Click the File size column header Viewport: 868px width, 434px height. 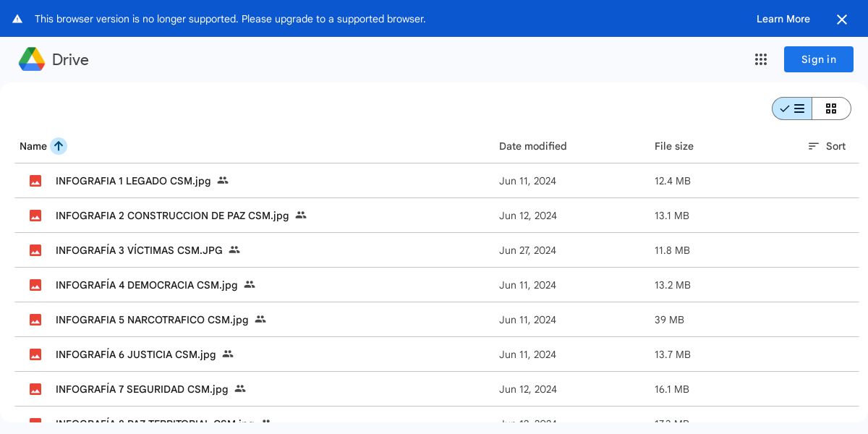[x=673, y=146]
